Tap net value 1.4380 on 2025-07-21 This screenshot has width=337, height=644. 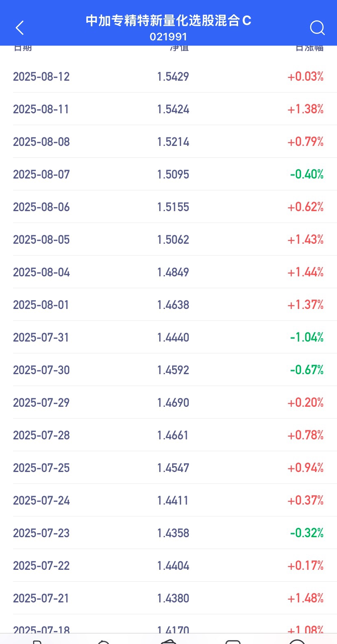[x=173, y=598]
